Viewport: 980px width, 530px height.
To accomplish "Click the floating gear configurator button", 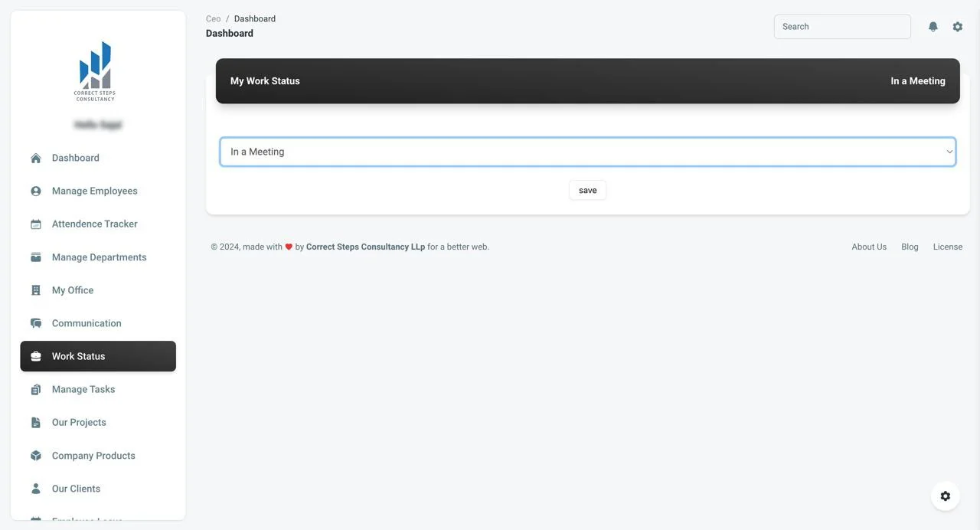I will [945, 496].
